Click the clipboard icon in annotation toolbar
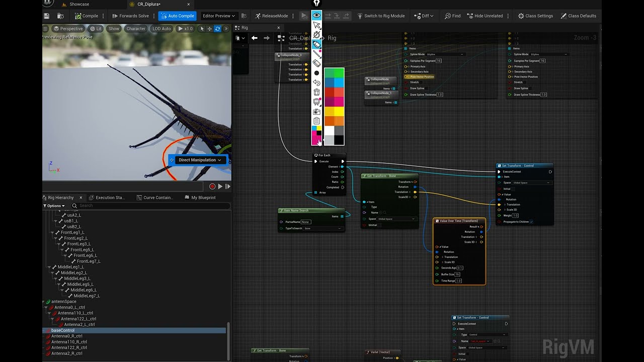This screenshot has height=362, width=644. pyautogui.click(x=316, y=121)
